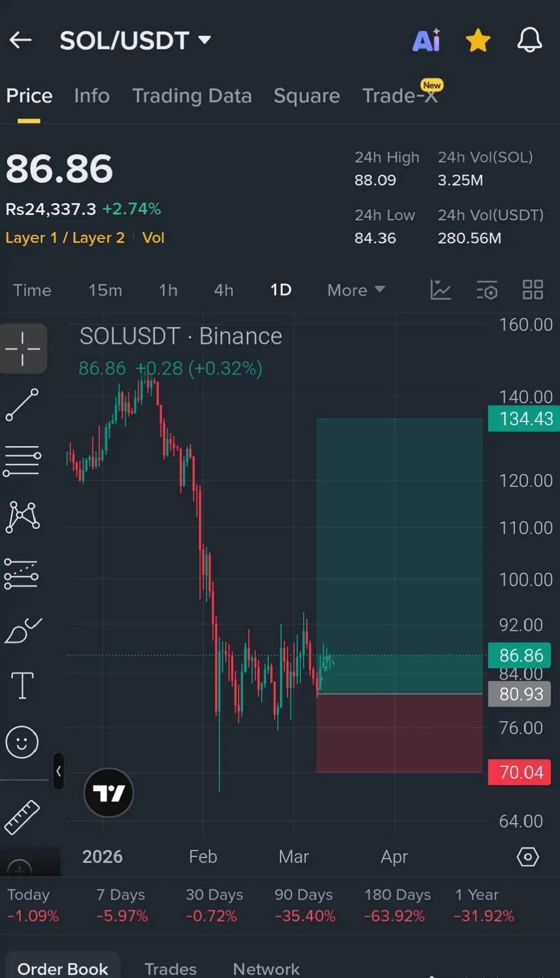This screenshot has height=978, width=560.
Task: Select the 1h interval
Action: 168,290
